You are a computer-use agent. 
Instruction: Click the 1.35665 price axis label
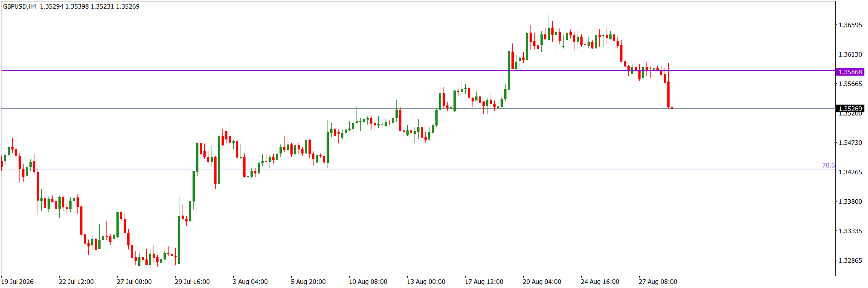point(850,84)
